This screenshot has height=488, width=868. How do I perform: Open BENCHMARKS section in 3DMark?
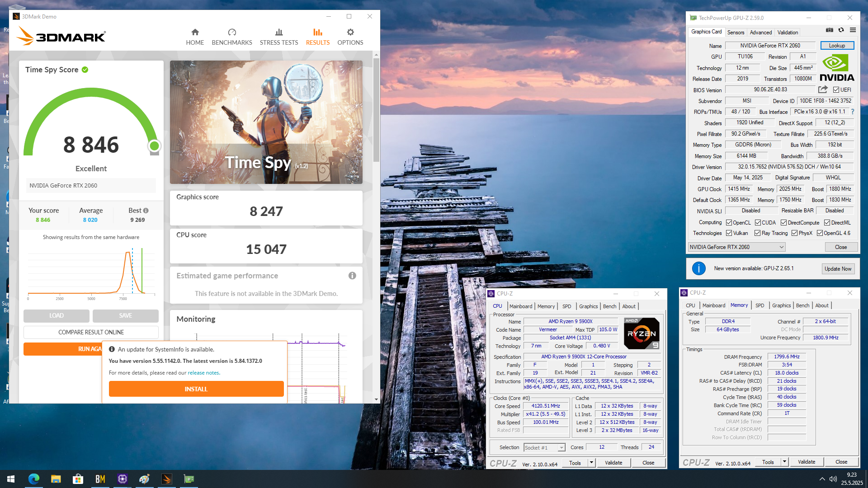point(232,37)
